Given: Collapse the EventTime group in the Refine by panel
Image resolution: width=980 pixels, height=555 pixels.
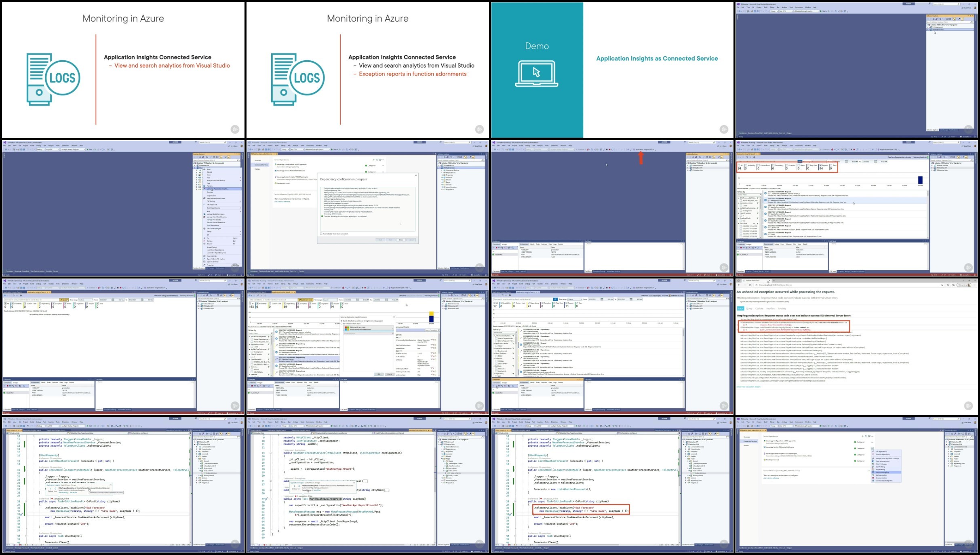Looking at the screenshot, I should (x=739, y=223).
